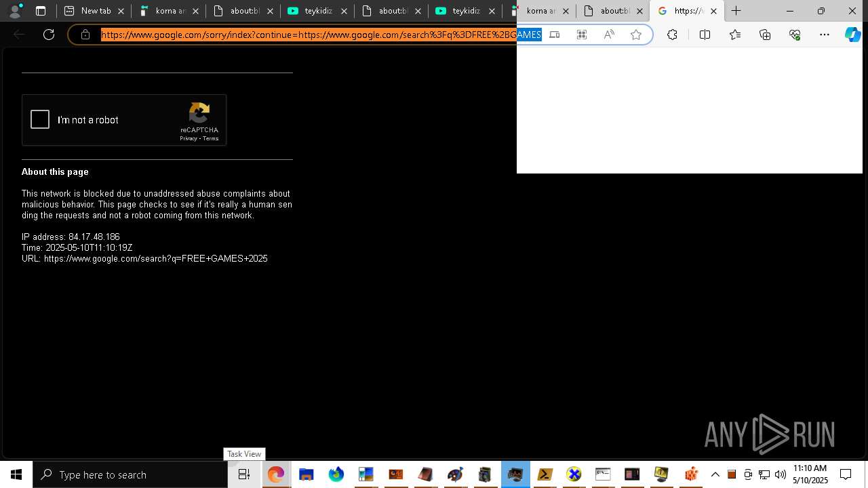
Task: Click the IP address: 84.17.48.186 line
Action: point(71,237)
